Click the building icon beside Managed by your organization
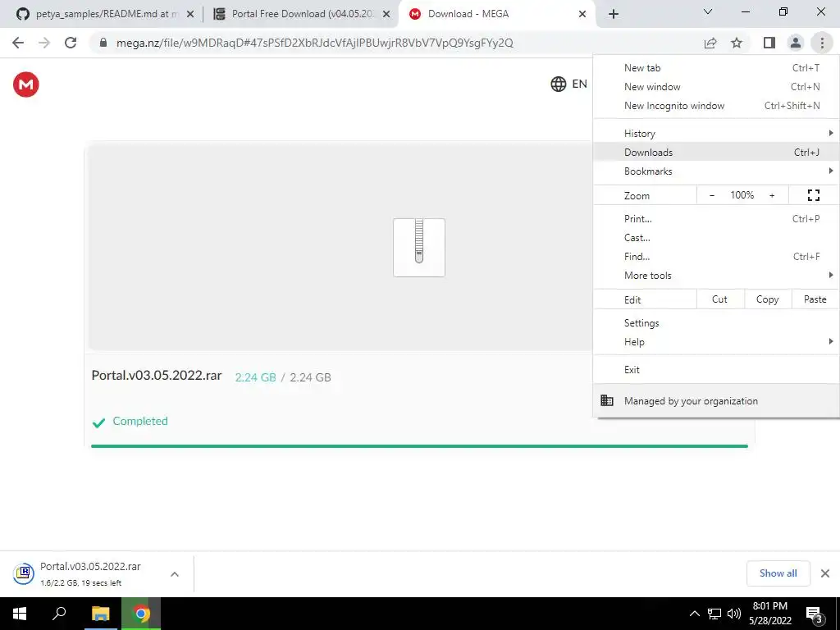 point(607,400)
